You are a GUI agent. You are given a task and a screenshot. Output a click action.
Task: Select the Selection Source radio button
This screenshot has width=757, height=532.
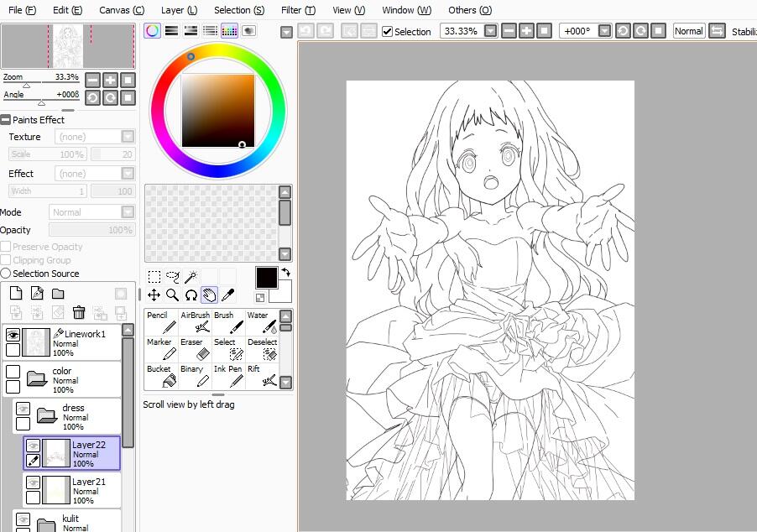(6, 274)
